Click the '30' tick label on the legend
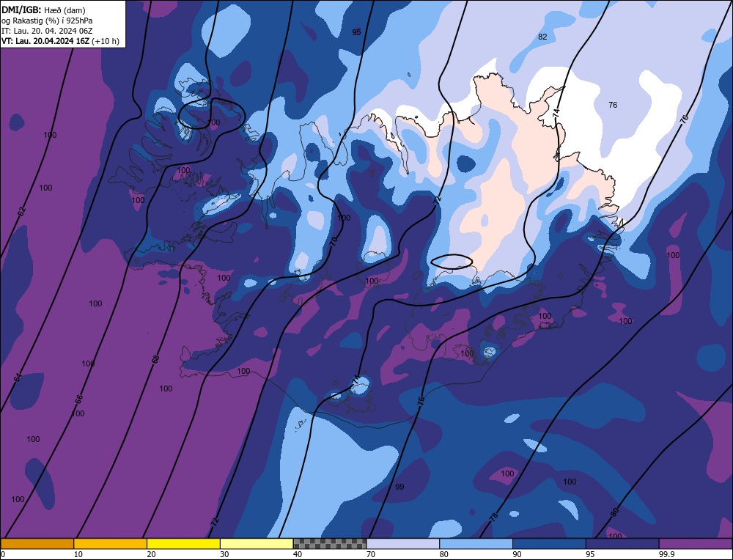Viewport: 733px width, 560px height. [224, 554]
